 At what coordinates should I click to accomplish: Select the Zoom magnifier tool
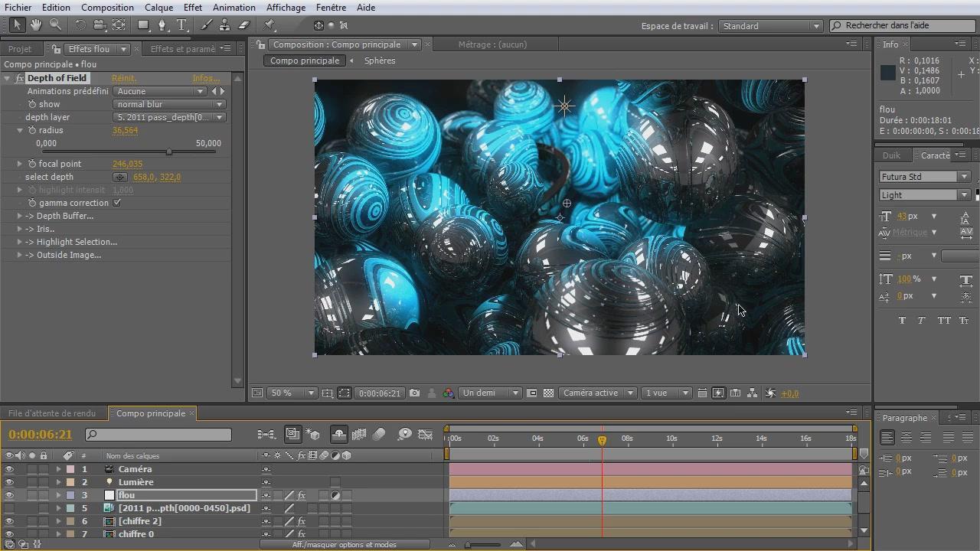point(55,25)
